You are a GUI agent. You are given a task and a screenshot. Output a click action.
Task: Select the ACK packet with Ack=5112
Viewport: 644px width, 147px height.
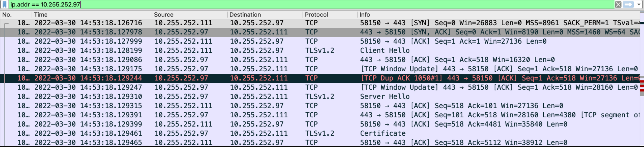coord(320,143)
